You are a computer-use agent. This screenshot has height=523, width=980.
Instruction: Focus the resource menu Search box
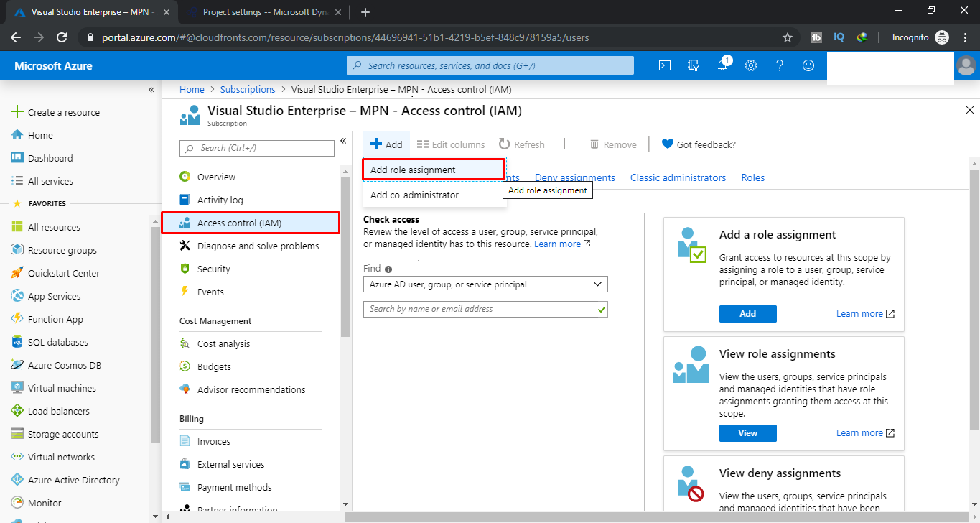257,148
